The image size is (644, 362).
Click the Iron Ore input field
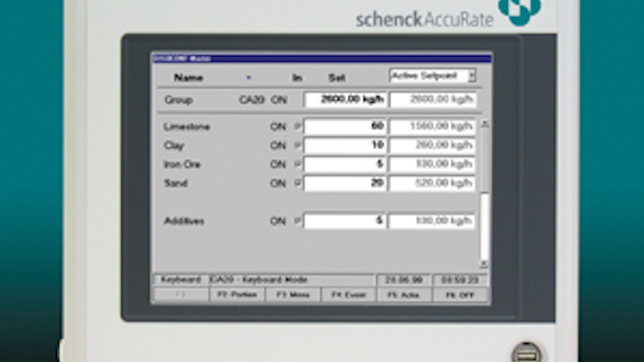pos(345,164)
